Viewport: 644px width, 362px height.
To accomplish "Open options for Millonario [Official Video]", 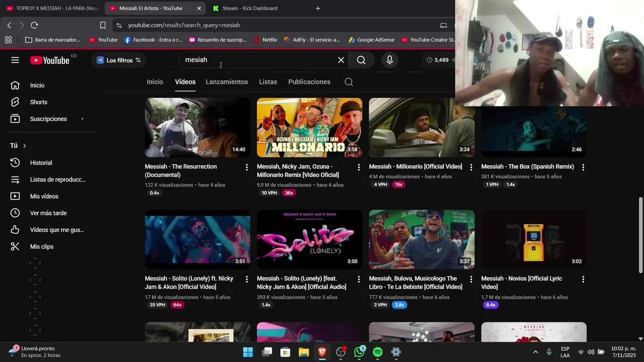I will point(471,167).
